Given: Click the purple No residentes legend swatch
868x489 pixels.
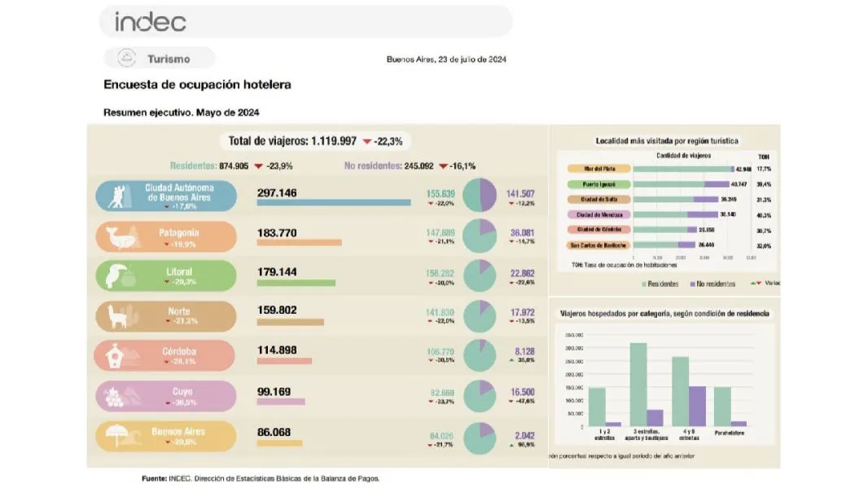Looking at the screenshot, I should (692, 284).
